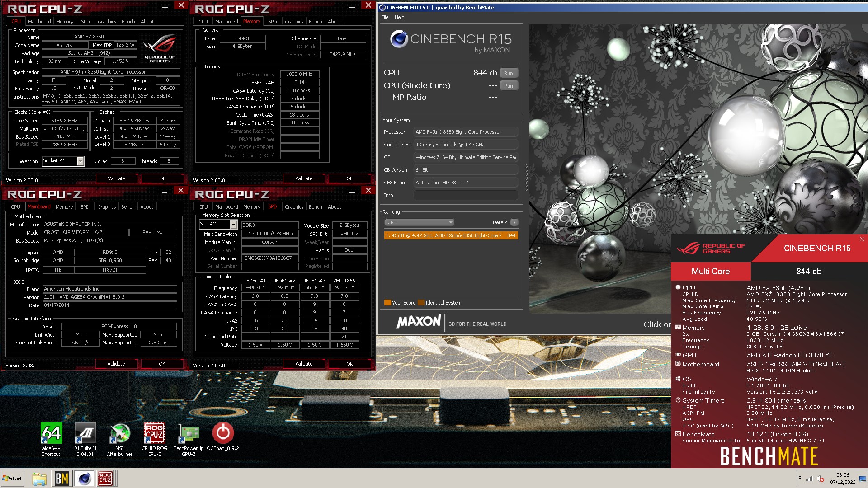The image size is (868, 488).
Task: Click the Identical System legend swatch
Action: click(421, 303)
